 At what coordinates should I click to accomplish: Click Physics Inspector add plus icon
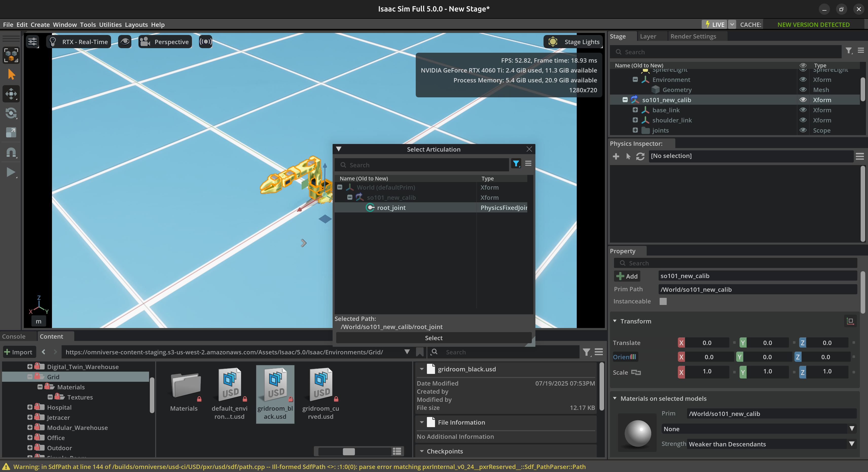pos(616,156)
